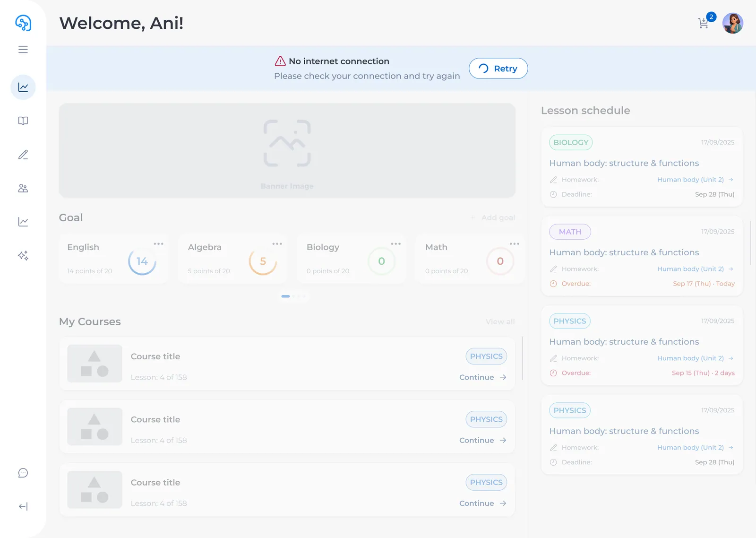
Task: Open the Biology goal options menu
Action: (x=395, y=244)
